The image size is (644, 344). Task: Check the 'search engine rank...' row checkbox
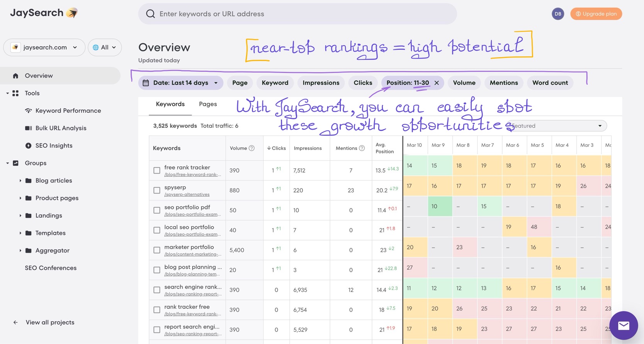click(157, 290)
